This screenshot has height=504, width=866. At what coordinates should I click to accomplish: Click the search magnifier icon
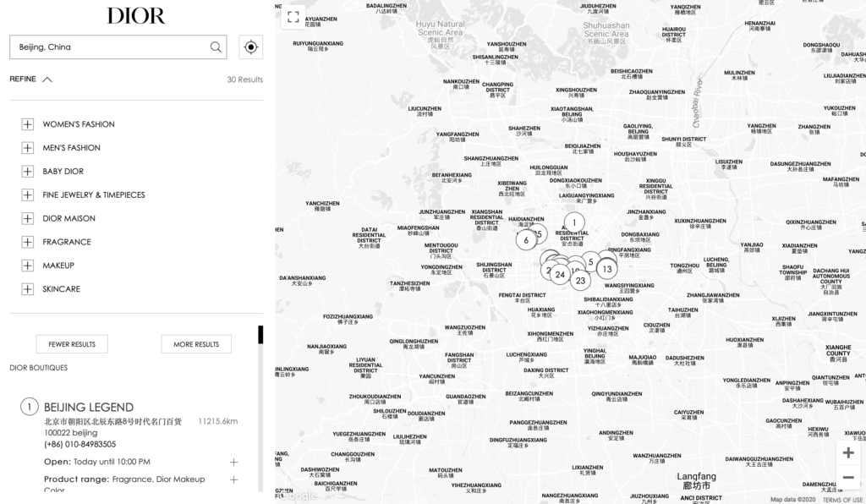pyautogui.click(x=216, y=47)
